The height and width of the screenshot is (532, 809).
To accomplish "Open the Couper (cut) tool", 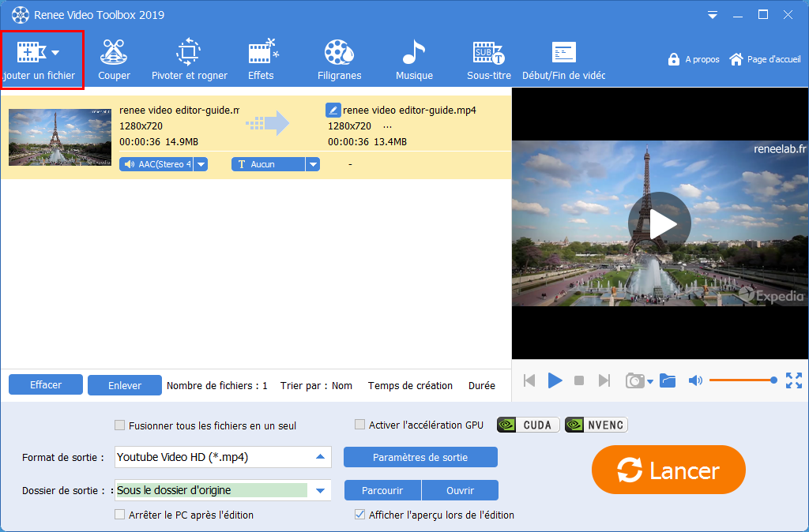I will tap(114, 59).
